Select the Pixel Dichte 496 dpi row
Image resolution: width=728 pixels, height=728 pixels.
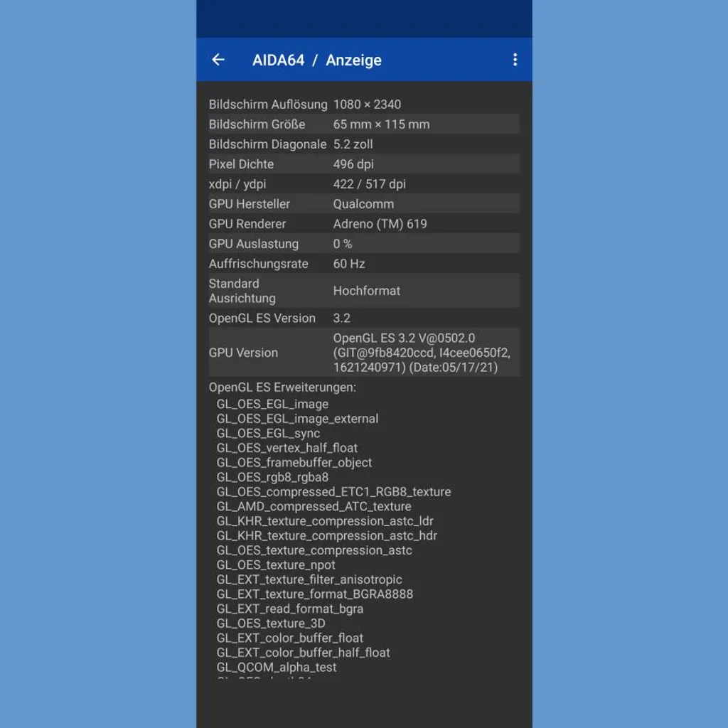pyautogui.click(x=364, y=164)
